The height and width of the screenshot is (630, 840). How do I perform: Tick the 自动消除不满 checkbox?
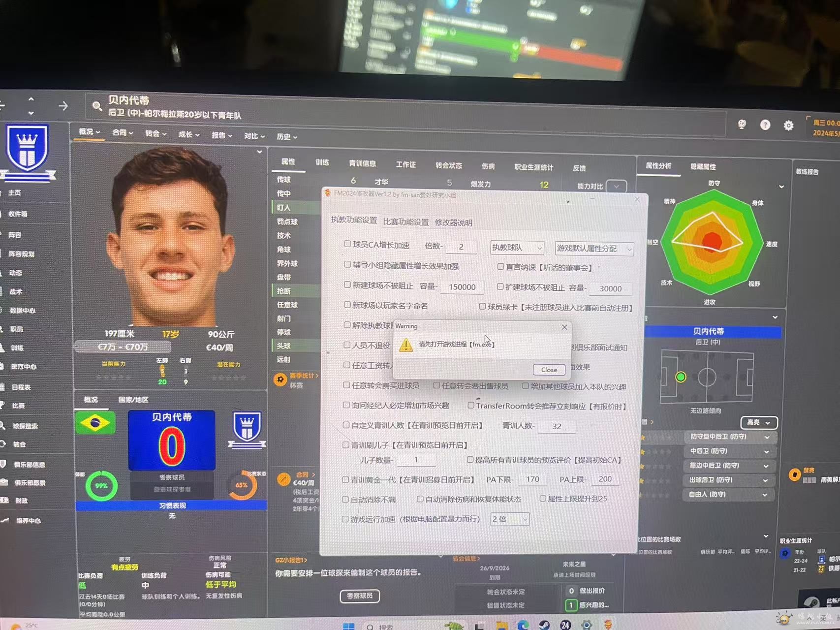point(345,499)
